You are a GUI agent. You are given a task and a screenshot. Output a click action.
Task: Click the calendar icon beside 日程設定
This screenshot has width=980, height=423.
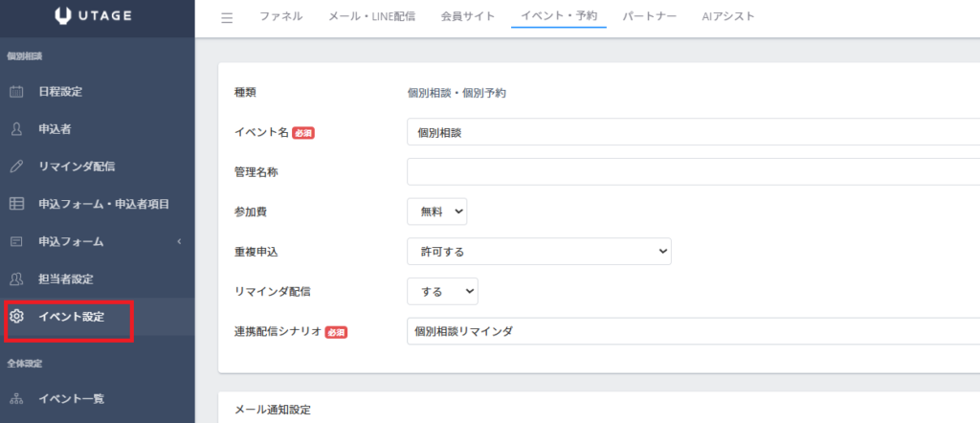tap(16, 92)
